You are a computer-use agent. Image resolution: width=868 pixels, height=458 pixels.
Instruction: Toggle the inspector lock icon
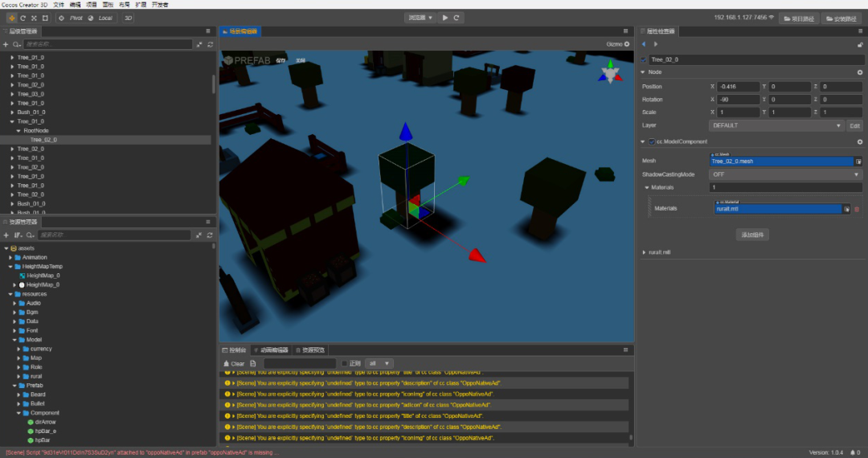(x=860, y=44)
